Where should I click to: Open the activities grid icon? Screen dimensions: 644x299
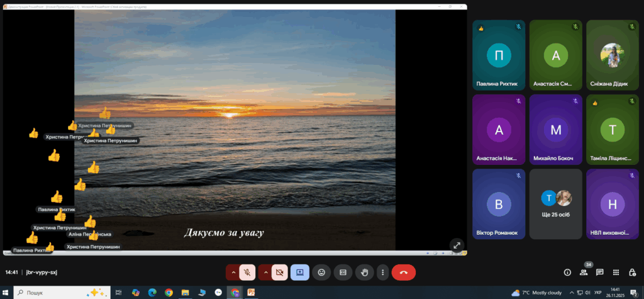(616, 273)
